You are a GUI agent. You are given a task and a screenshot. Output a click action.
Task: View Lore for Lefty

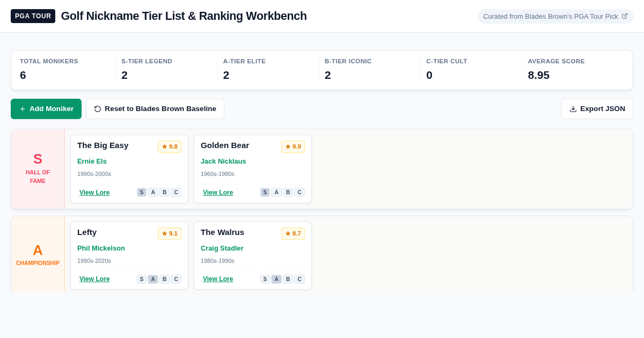(x=94, y=279)
